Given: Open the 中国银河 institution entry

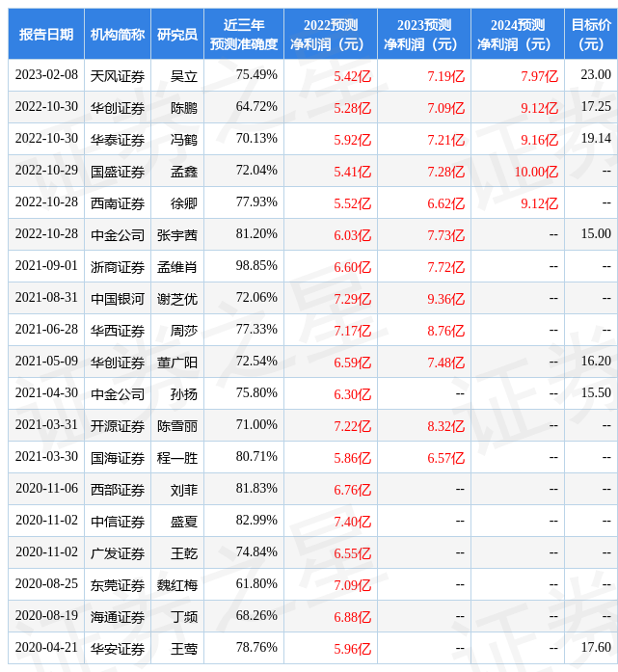Looking at the screenshot, I should coord(117,299).
